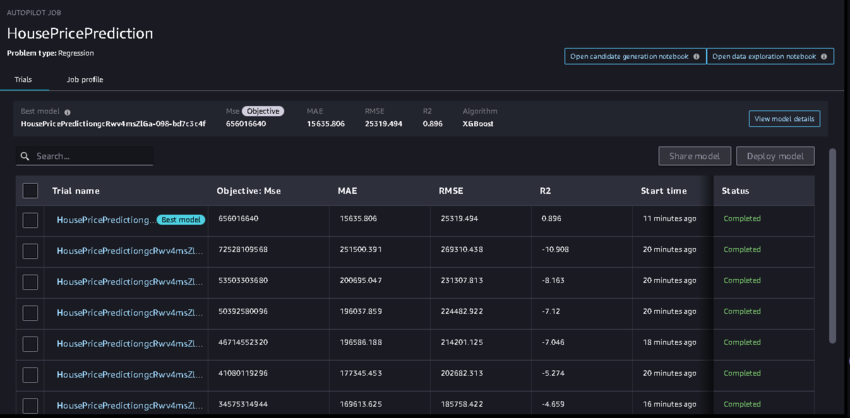
Task: Click the Deploy model button
Action: [x=775, y=156]
